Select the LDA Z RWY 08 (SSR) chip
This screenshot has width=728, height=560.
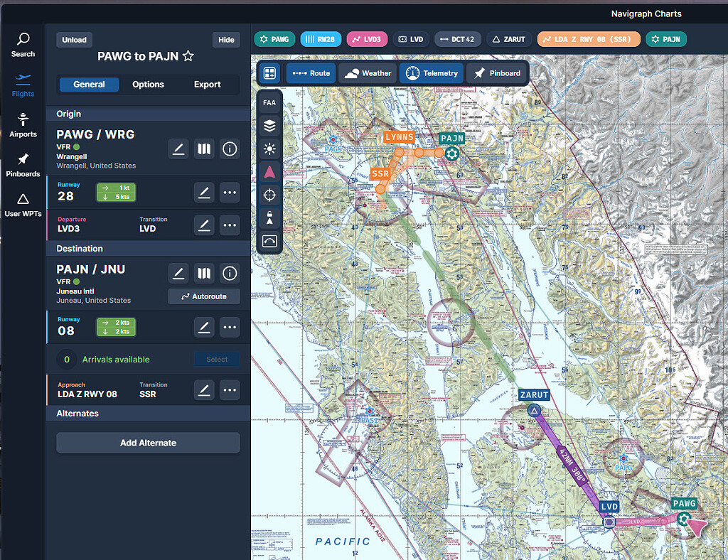click(x=589, y=39)
